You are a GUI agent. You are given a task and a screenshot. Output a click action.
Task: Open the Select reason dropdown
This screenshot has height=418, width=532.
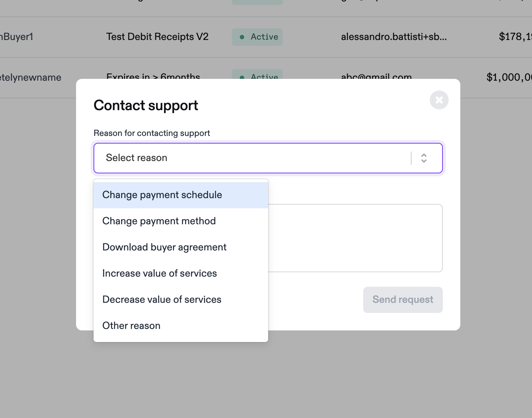(x=268, y=158)
